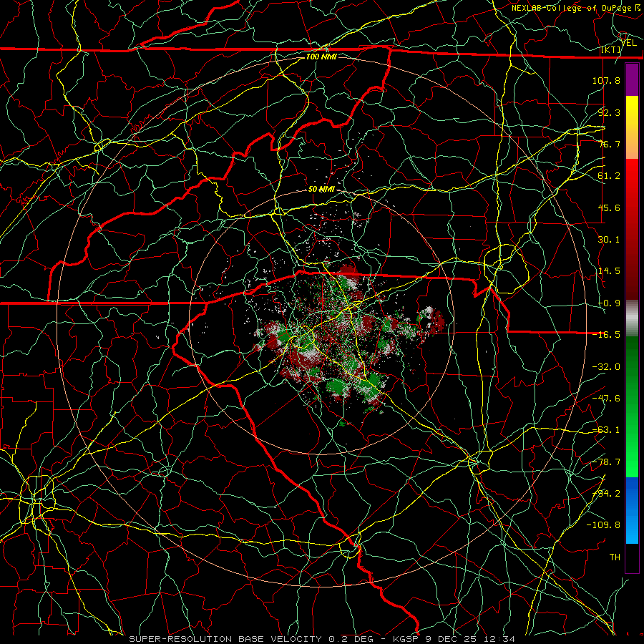Click the 76.7 value on velocity scale

click(609, 144)
